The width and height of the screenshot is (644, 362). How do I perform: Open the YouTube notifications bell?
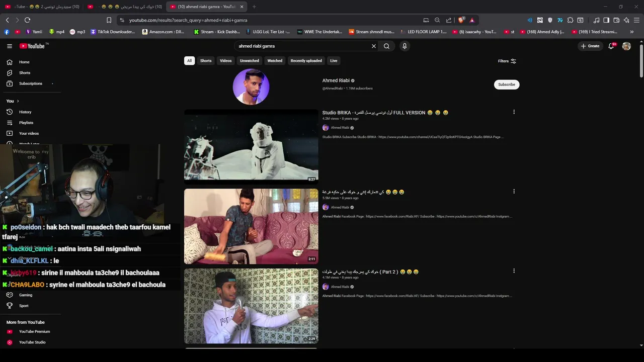click(x=611, y=46)
